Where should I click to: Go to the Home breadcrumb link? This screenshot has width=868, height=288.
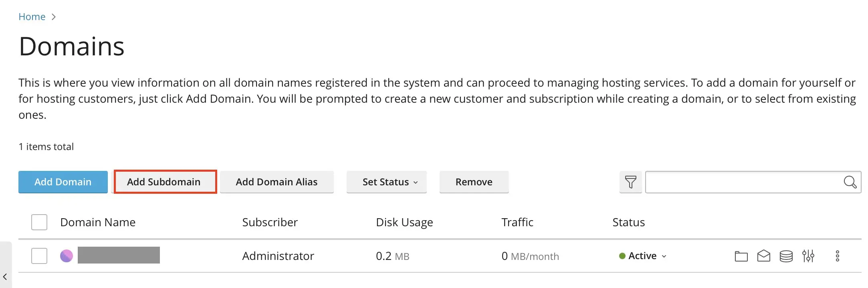32,17
